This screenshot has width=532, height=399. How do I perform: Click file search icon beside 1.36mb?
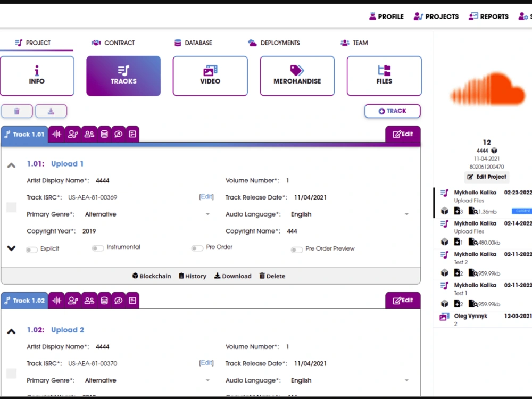pyautogui.click(x=473, y=211)
